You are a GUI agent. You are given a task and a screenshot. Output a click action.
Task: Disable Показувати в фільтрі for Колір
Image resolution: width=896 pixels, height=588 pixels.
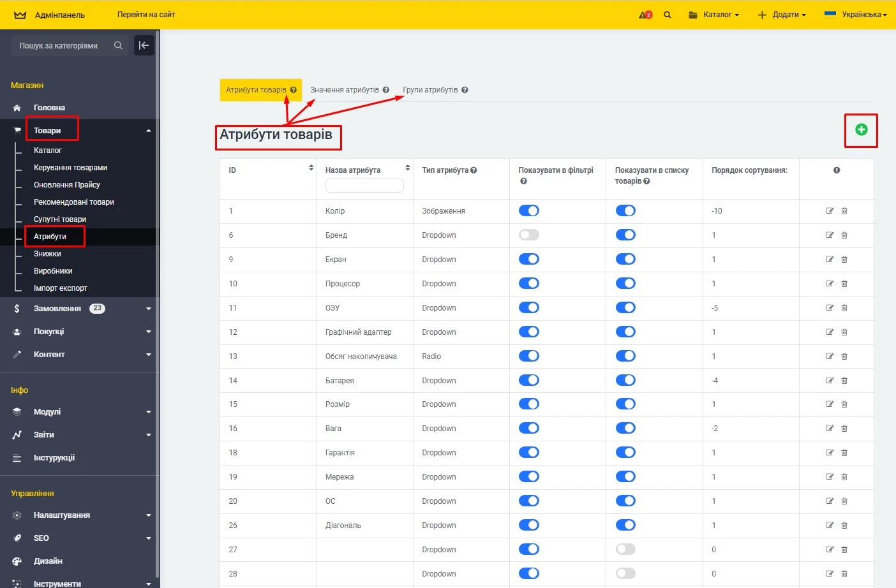click(x=528, y=210)
